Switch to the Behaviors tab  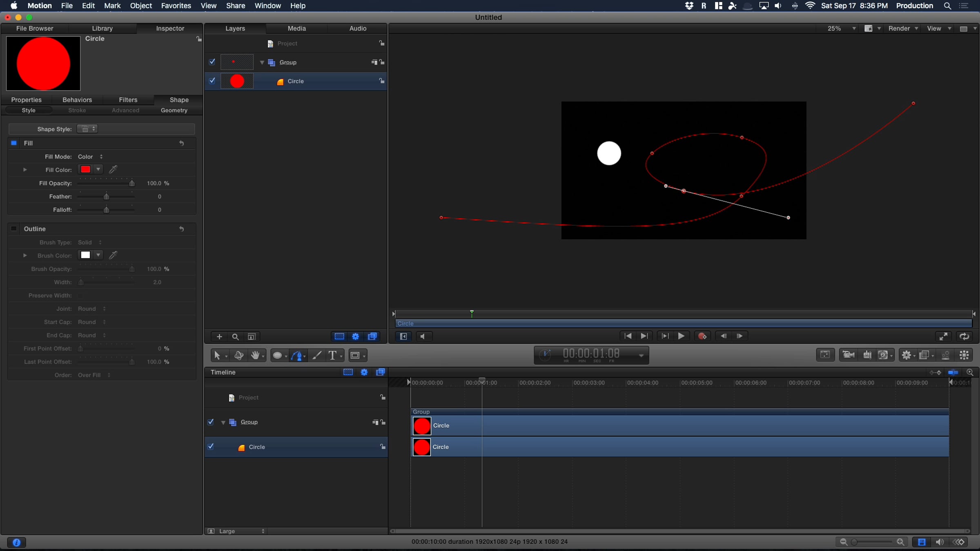click(x=77, y=100)
